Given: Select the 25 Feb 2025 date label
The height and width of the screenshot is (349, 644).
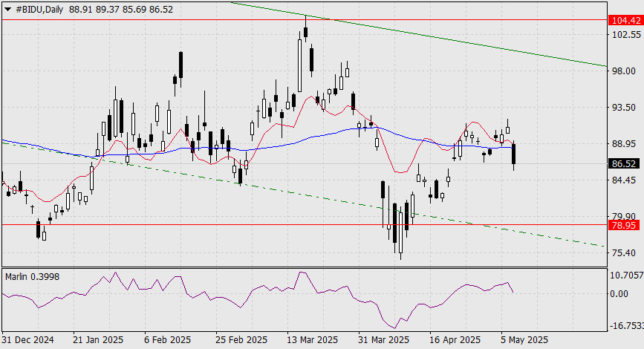Looking at the screenshot, I should coord(241,340).
